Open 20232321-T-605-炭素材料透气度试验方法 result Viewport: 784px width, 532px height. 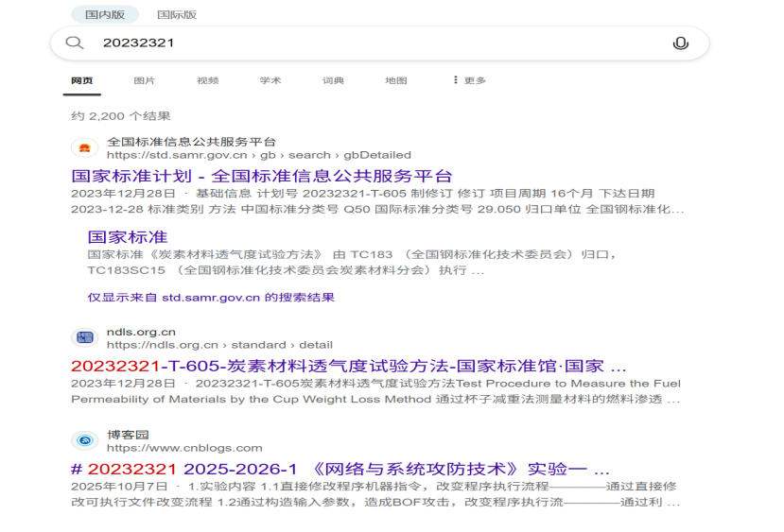coord(349,366)
